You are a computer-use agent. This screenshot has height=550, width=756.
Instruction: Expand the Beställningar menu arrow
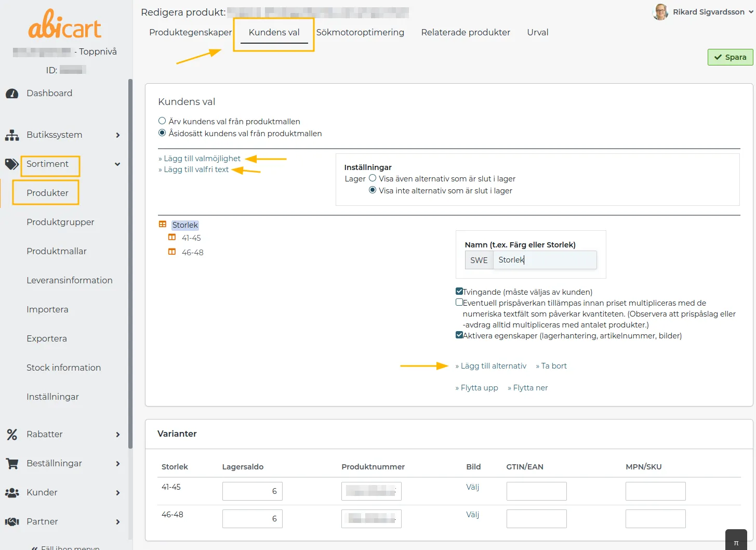pos(118,464)
